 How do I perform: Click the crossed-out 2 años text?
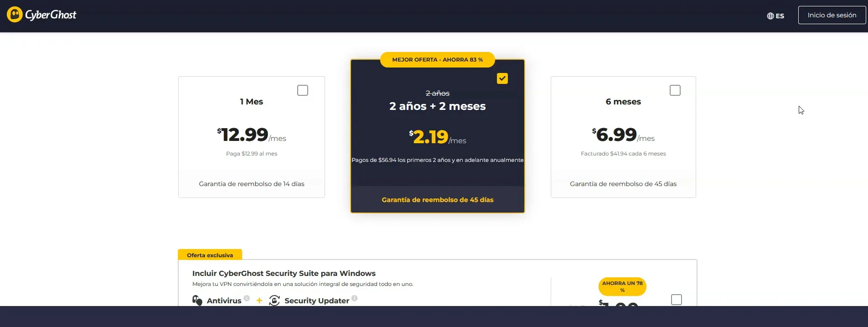438,93
